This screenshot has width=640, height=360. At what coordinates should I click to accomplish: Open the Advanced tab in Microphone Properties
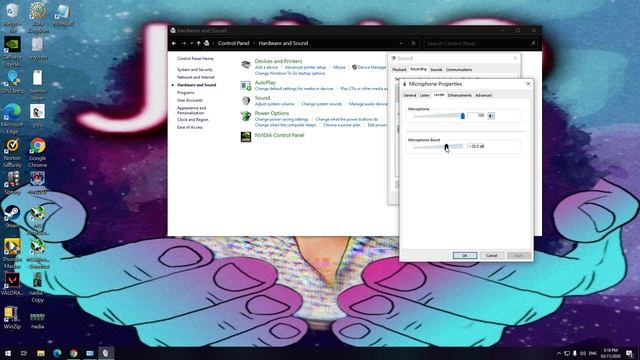point(483,95)
